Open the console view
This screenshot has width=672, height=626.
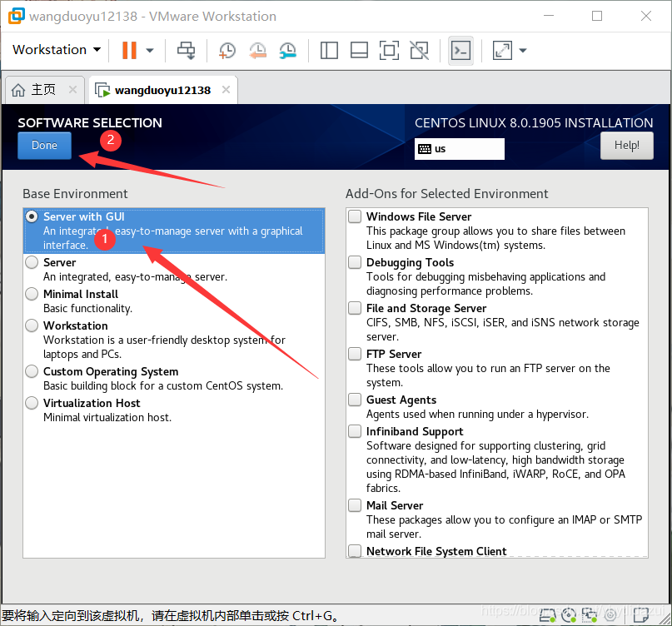tap(460, 51)
